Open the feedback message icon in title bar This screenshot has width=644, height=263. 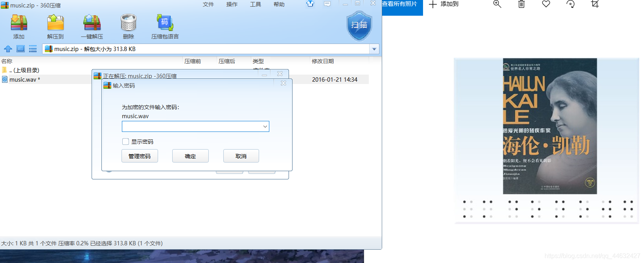pos(327,4)
